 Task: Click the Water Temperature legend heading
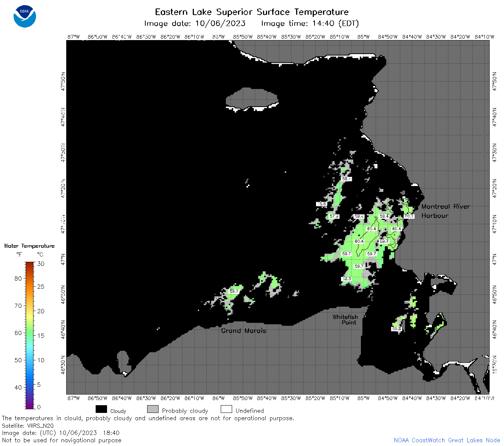[x=29, y=246]
